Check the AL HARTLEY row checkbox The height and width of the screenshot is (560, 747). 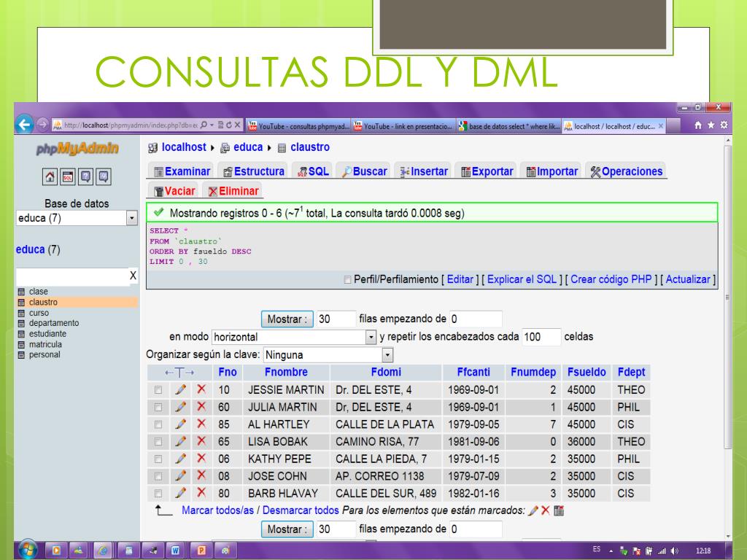(x=158, y=424)
